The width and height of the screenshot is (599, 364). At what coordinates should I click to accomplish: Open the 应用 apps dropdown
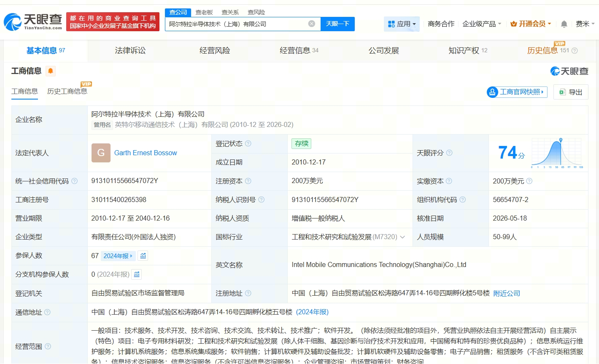coord(402,24)
